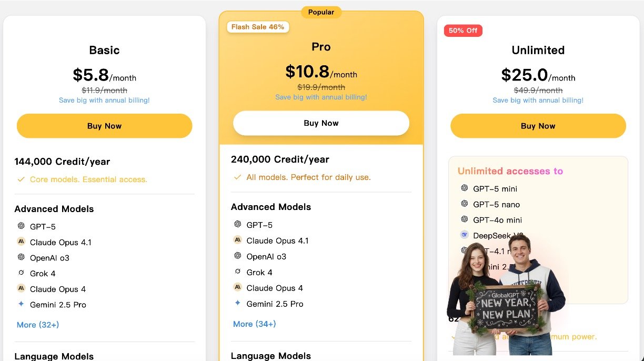
Task: Click the GPT-4o mini icon in Unlimited plan
Action: pos(465,219)
